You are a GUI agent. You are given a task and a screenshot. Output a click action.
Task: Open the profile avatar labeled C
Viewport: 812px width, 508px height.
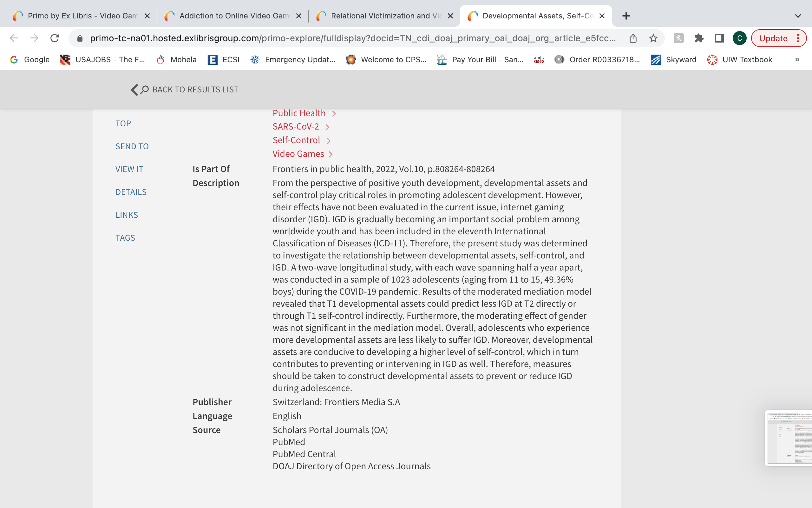[739, 38]
